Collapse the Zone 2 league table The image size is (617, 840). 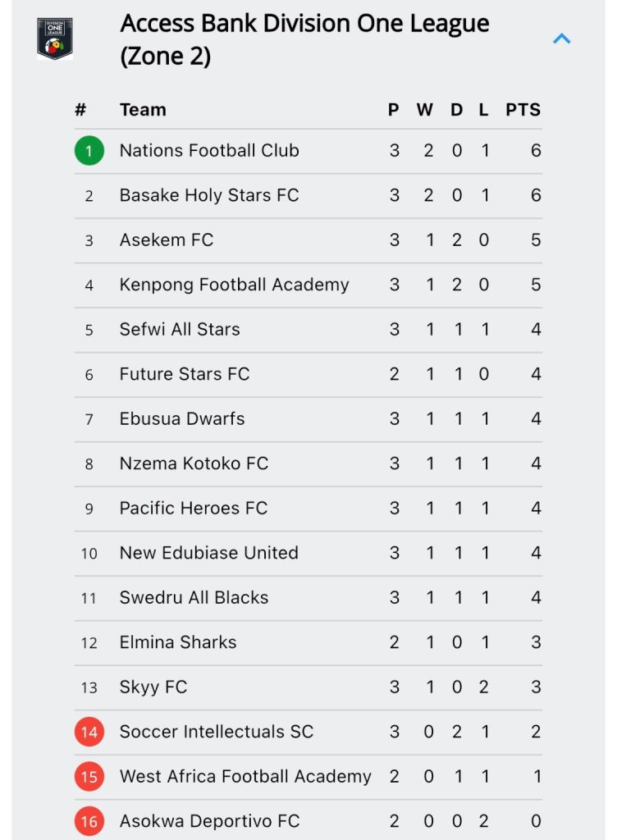pyautogui.click(x=561, y=39)
